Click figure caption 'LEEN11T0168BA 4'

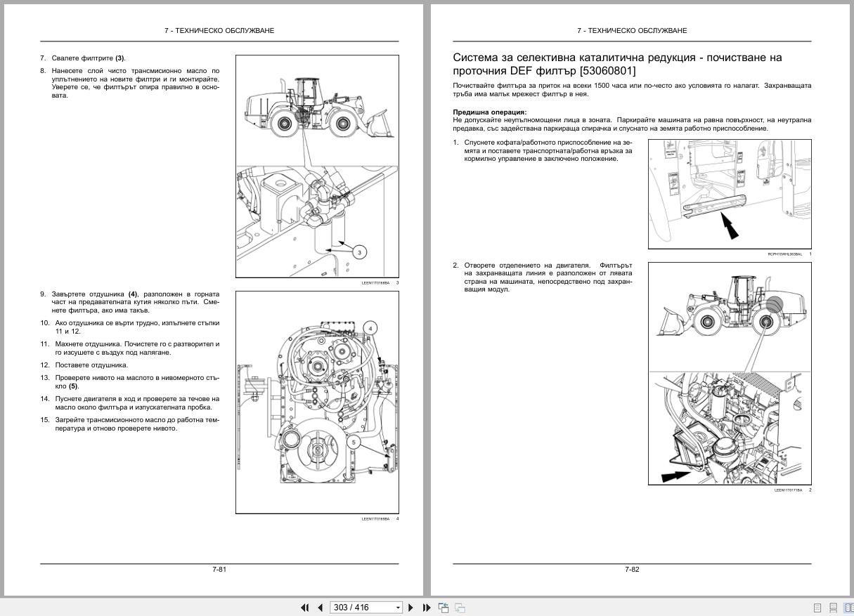coord(380,519)
